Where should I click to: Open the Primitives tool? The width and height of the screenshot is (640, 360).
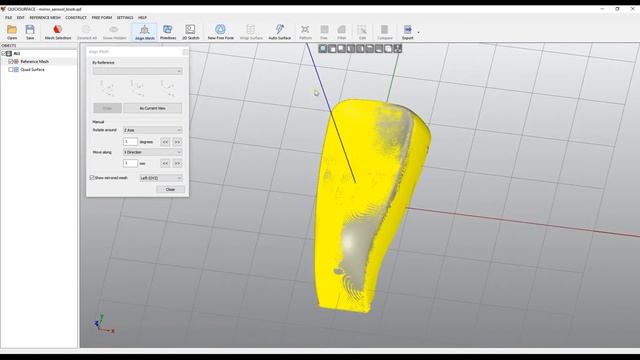coord(168,32)
